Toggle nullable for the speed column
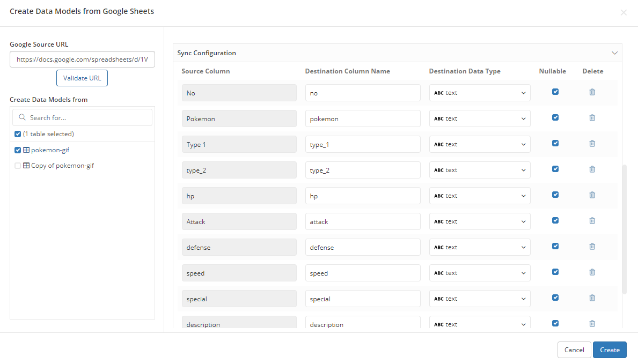This screenshot has width=638, height=364. (555, 272)
